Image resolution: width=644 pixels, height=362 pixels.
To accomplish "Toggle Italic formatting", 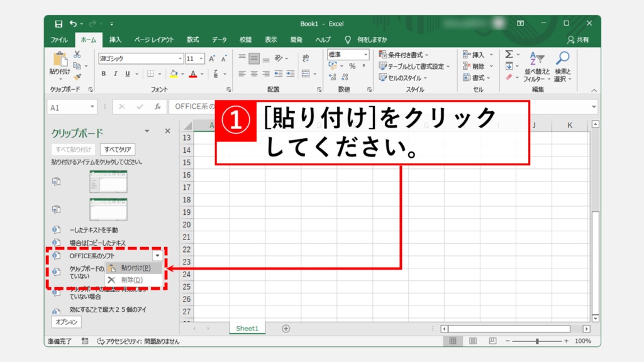I will tap(116, 74).
